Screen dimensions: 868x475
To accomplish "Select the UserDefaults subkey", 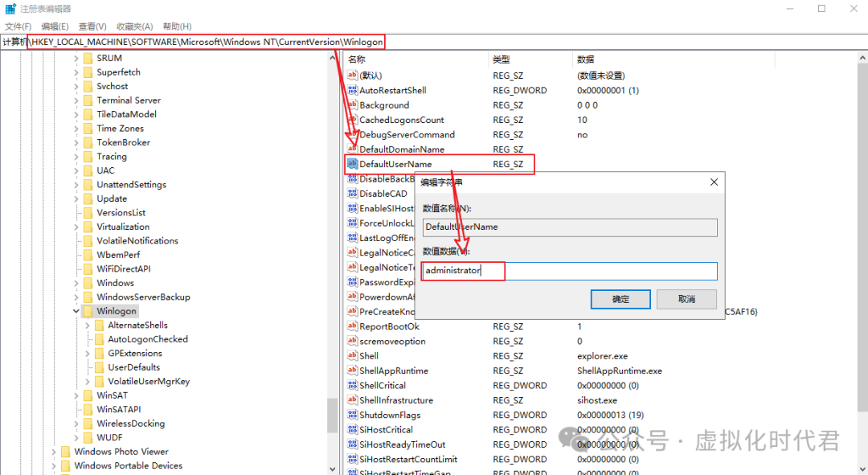I will point(133,367).
